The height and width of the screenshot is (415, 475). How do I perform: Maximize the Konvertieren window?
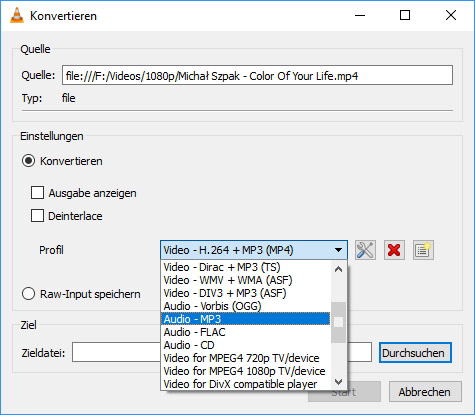tap(405, 15)
